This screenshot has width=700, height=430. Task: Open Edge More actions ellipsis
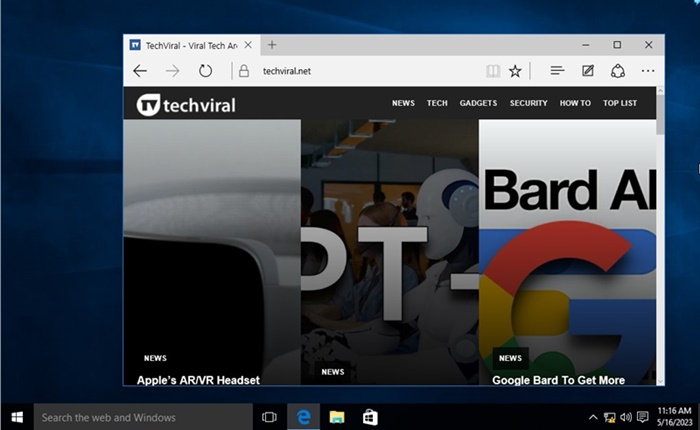click(648, 71)
